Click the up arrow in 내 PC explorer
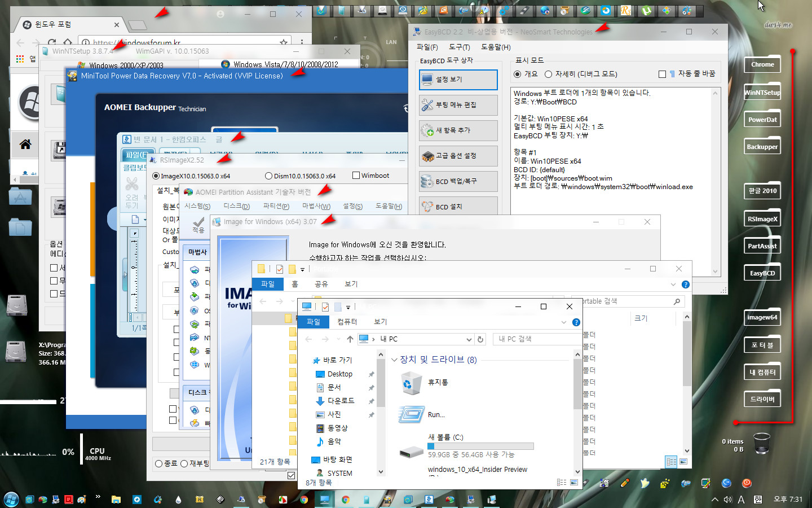Screen dimensions: 812x508 [350, 339]
